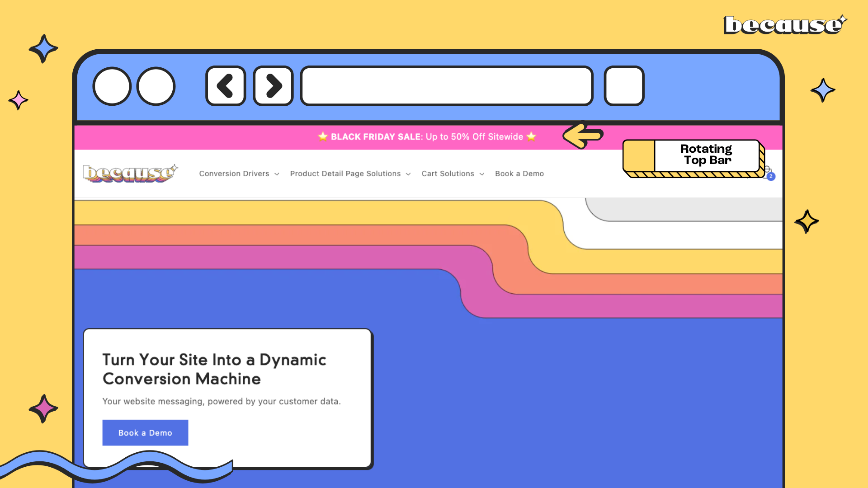Click the browser back arrow button
Viewport: 868px width, 488px height.
pos(225,86)
